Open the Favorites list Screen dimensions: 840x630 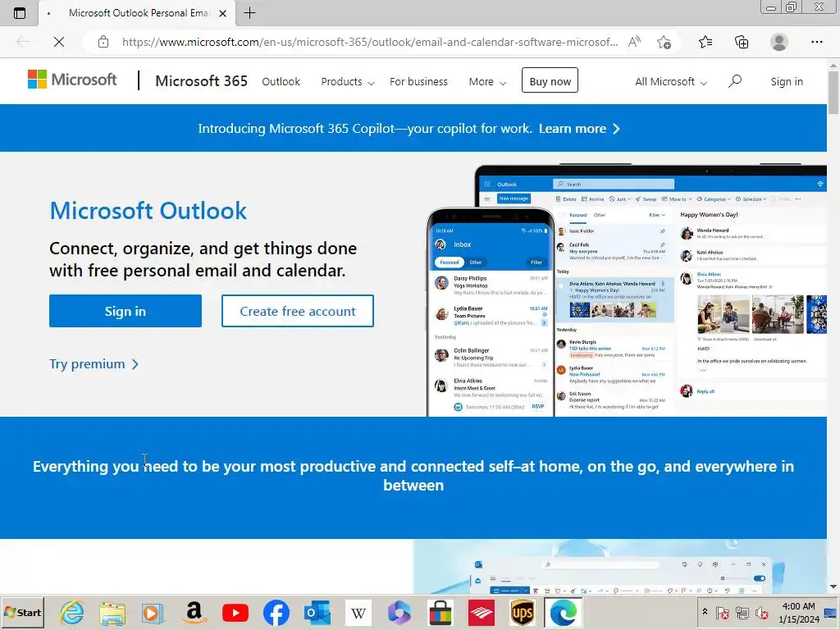705,42
